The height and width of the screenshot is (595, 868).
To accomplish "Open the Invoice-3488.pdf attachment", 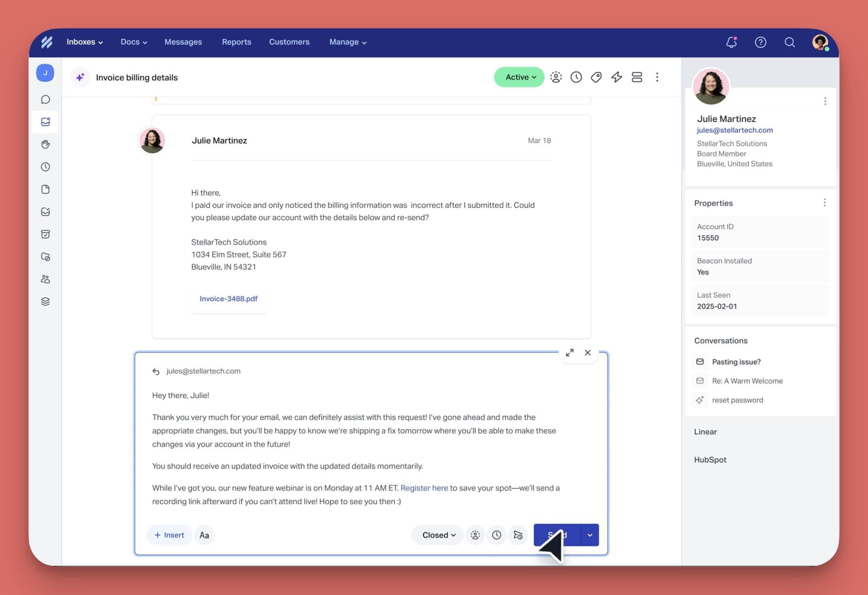I will (x=228, y=299).
